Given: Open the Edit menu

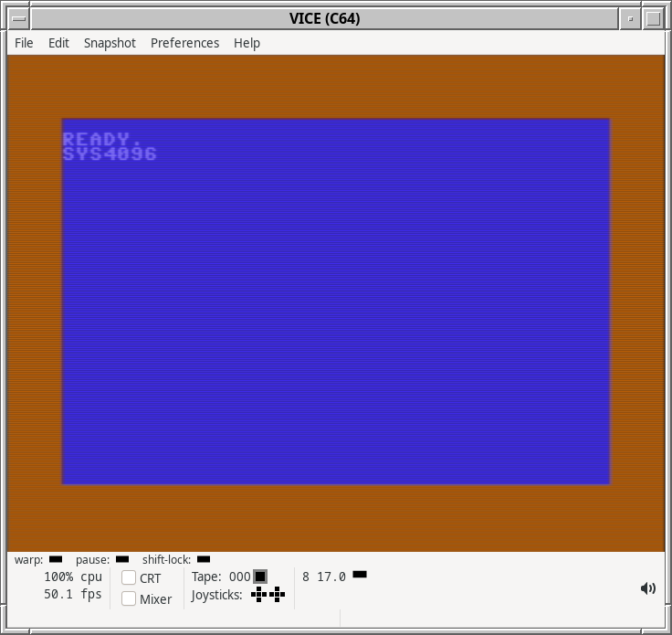Looking at the screenshot, I should pos(58,43).
